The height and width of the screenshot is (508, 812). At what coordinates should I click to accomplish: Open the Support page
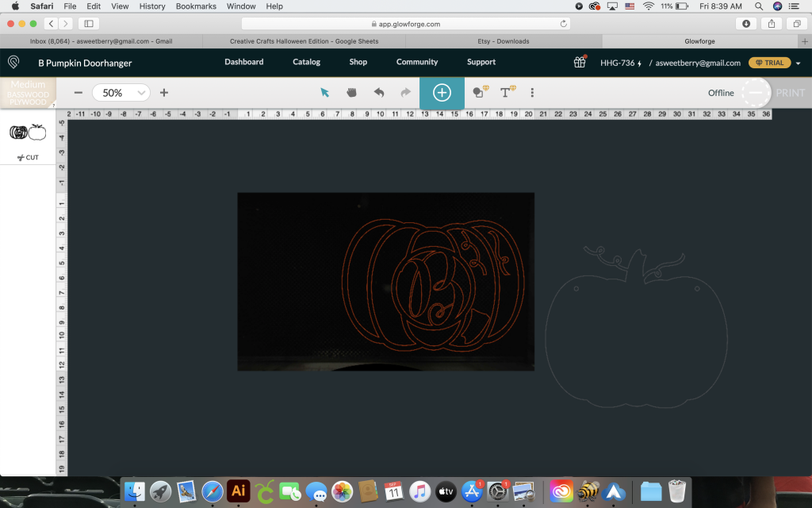pyautogui.click(x=481, y=62)
